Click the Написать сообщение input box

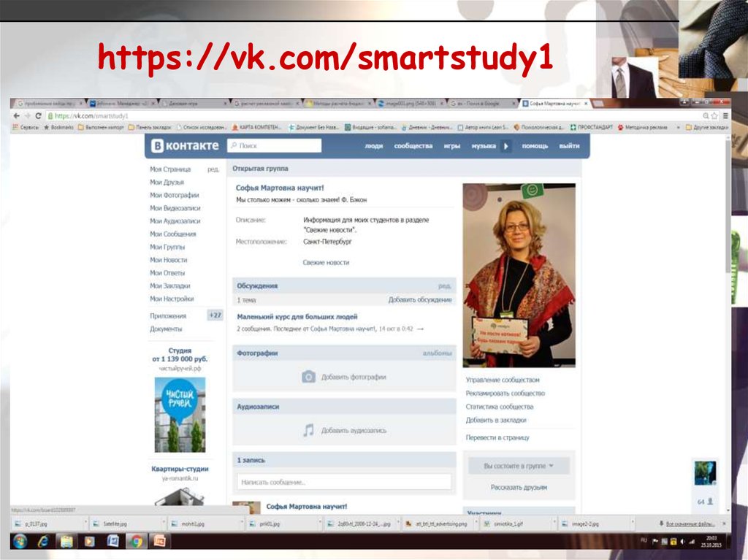[x=344, y=482]
